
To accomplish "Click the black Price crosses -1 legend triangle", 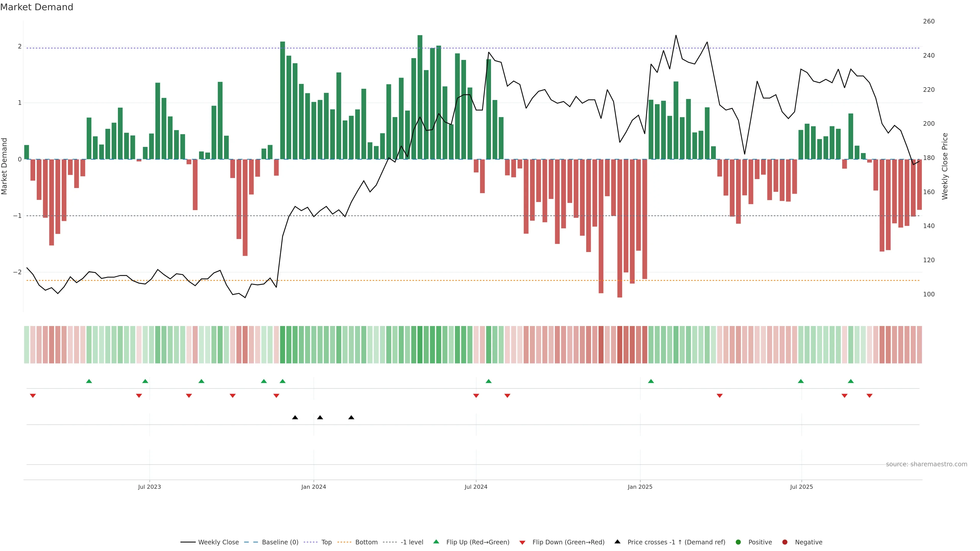I will coord(617,542).
